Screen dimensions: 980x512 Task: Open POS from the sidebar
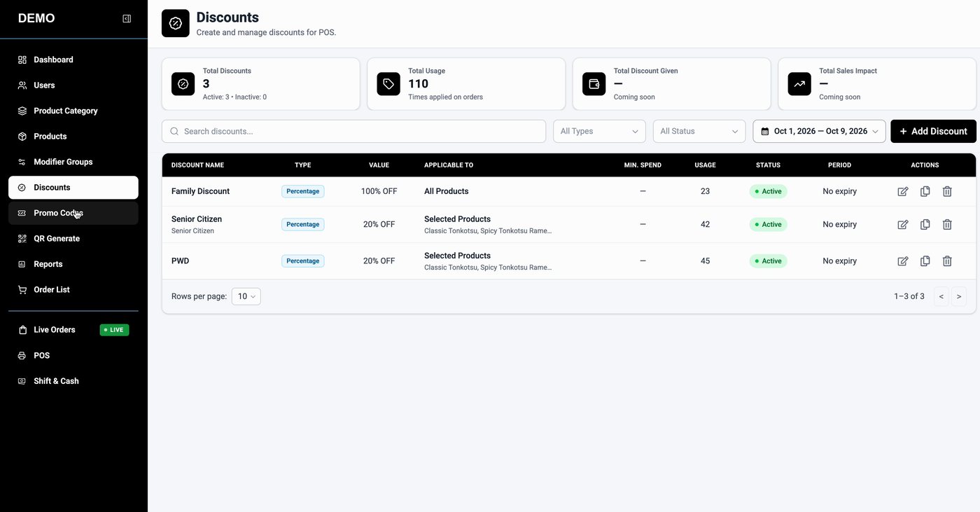(73, 356)
